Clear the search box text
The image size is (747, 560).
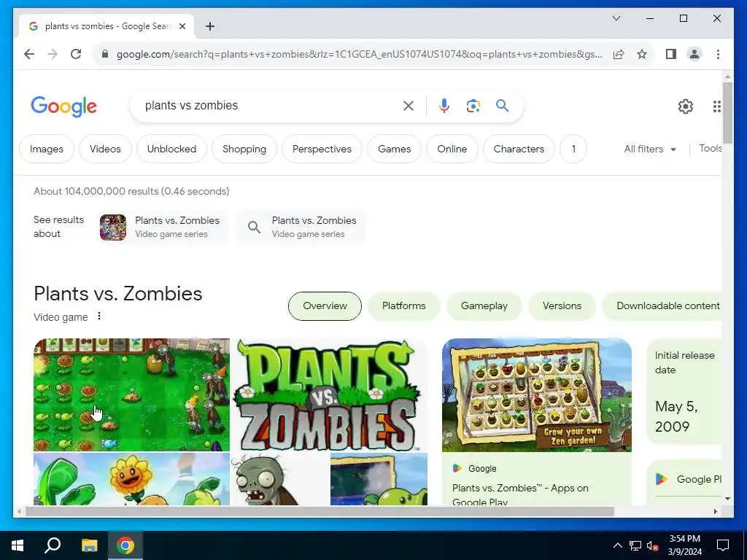409,106
